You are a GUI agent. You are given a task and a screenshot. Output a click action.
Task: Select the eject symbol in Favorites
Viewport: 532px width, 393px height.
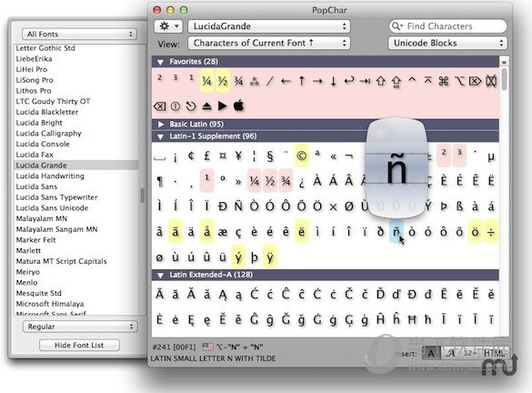pos(206,106)
